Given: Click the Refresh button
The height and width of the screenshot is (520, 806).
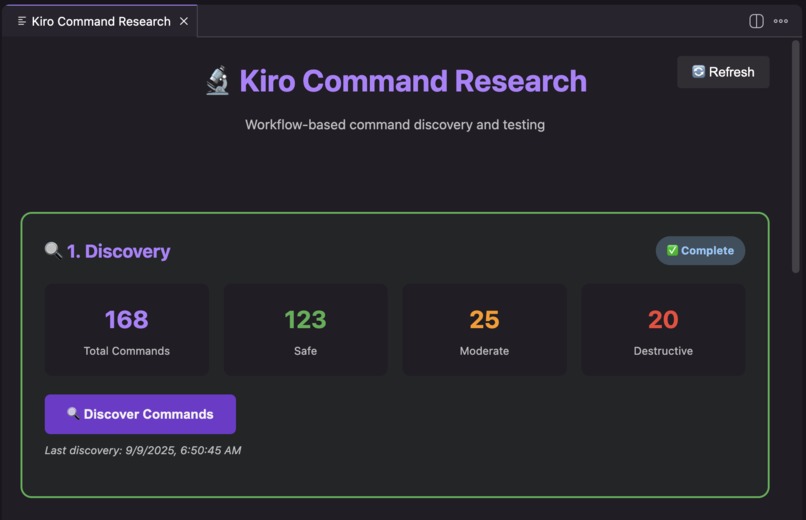Looking at the screenshot, I should click(x=723, y=72).
